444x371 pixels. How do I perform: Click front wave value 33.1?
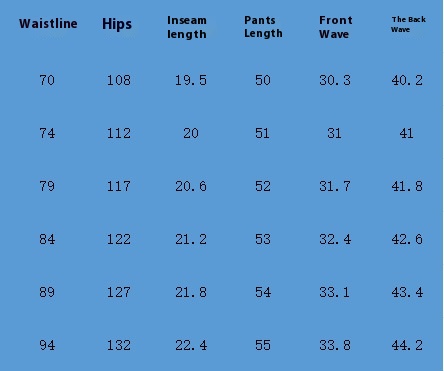(334, 292)
